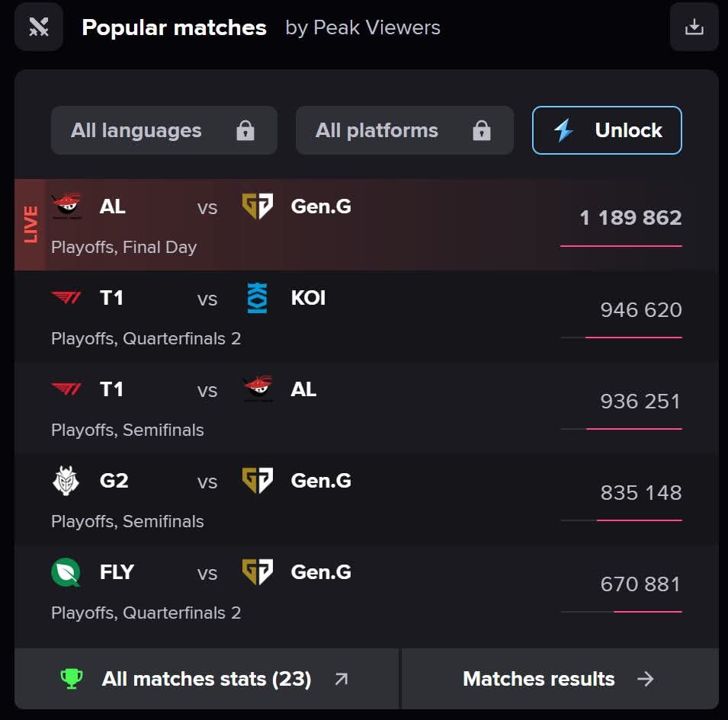
Task: Open the FLY vs Gen.G quarterfinals match
Action: (x=305, y=591)
